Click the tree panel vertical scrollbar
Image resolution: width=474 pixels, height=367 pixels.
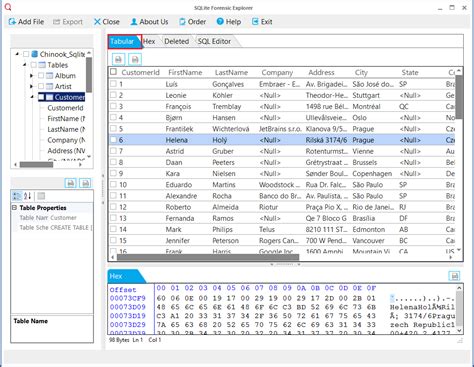[x=89, y=75]
